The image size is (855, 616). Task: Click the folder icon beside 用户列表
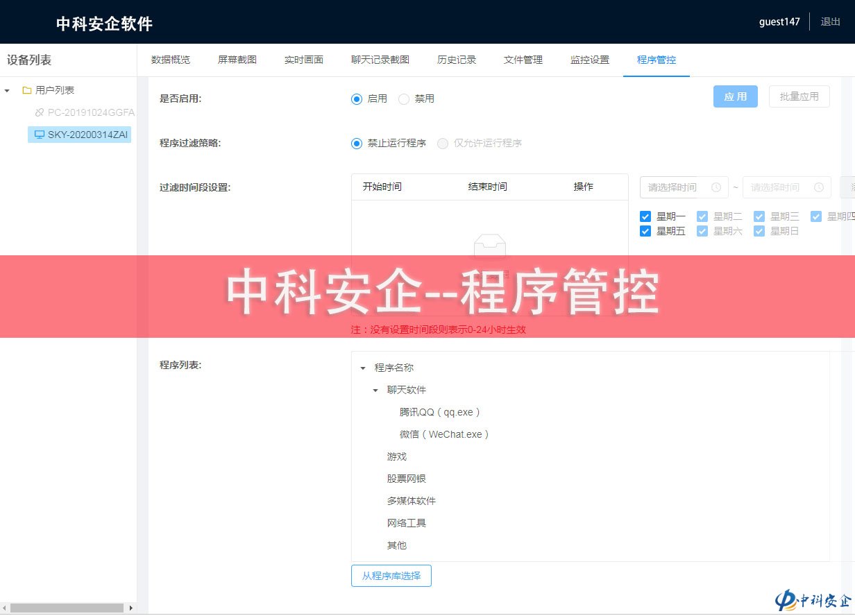pyautogui.click(x=26, y=90)
